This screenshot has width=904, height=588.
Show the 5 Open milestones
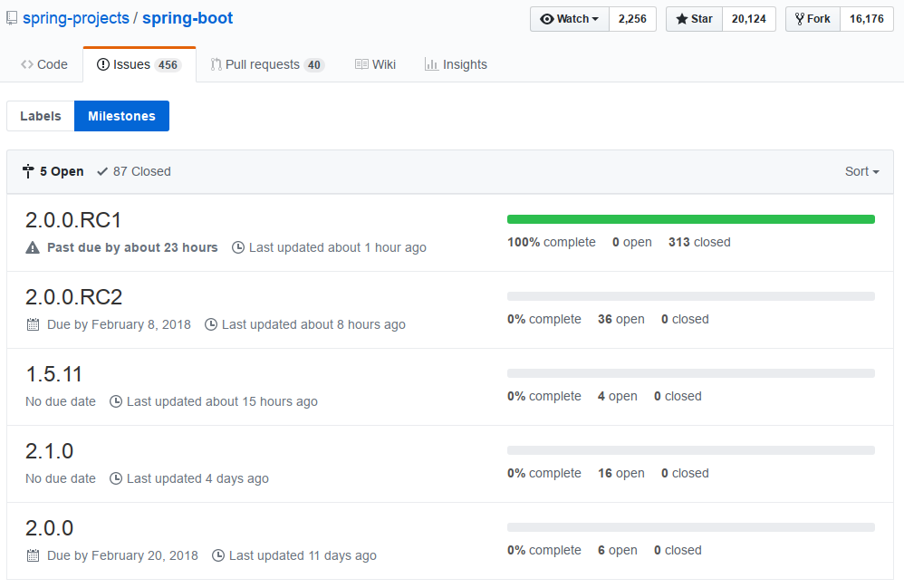pyautogui.click(x=53, y=172)
